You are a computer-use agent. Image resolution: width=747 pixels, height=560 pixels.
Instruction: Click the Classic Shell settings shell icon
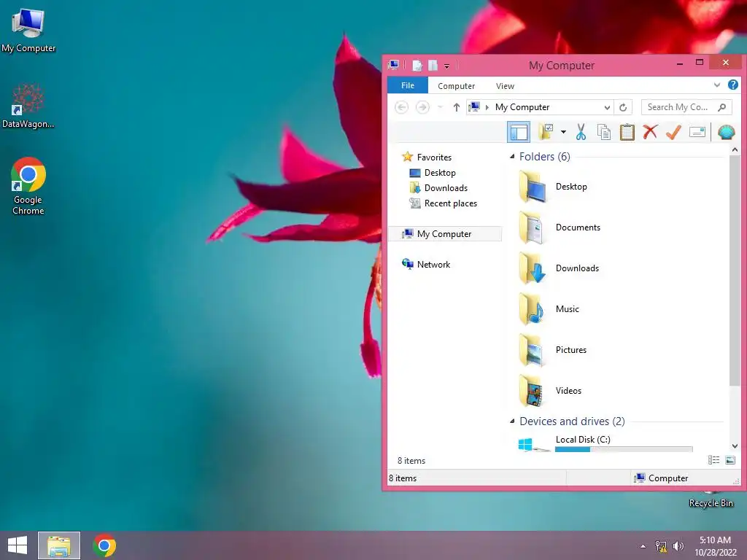click(726, 132)
